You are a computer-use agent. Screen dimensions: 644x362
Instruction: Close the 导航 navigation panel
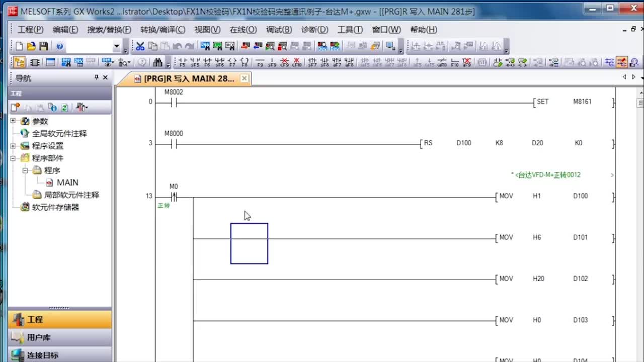[105, 77]
